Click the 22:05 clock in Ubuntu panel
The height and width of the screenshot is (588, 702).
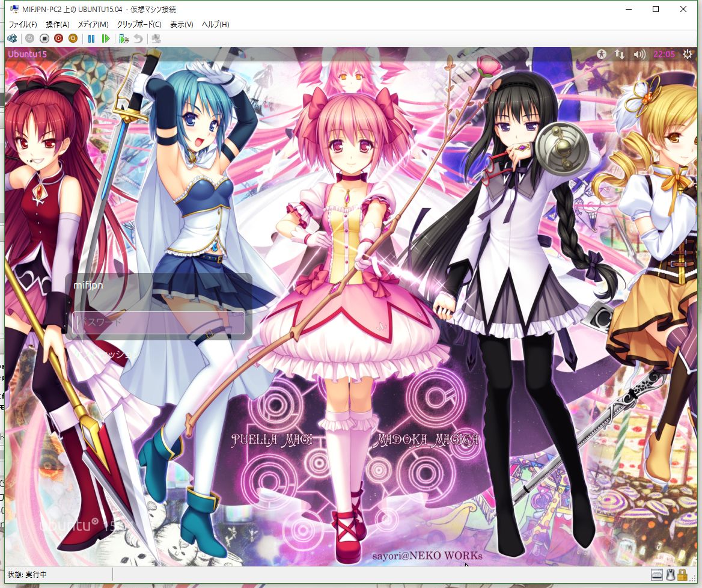pyautogui.click(x=664, y=54)
